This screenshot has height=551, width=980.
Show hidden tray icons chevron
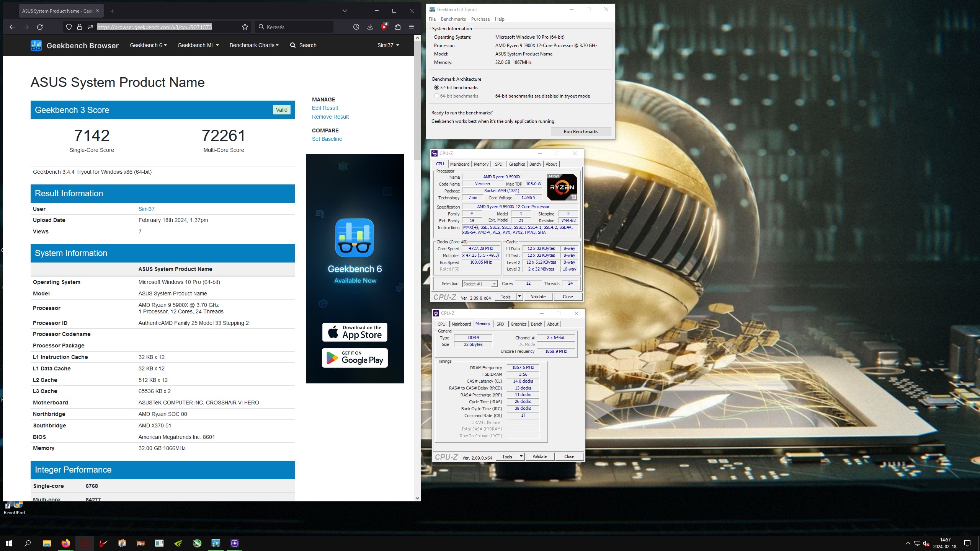pyautogui.click(x=908, y=544)
